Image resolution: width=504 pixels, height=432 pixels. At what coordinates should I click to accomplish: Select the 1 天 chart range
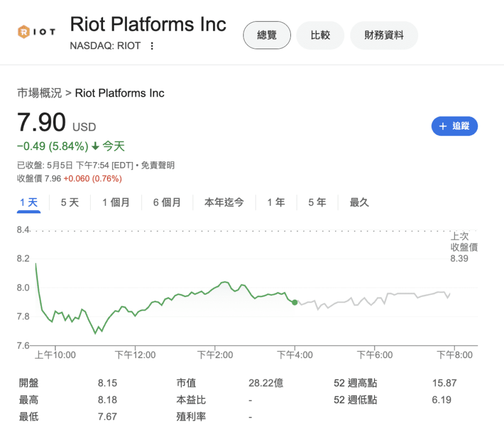point(29,202)
